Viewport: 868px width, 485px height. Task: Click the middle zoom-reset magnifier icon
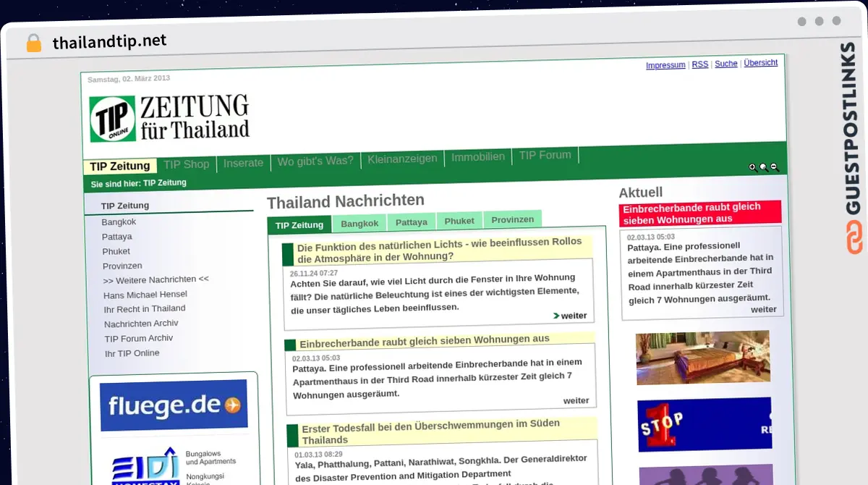[763, 166]
